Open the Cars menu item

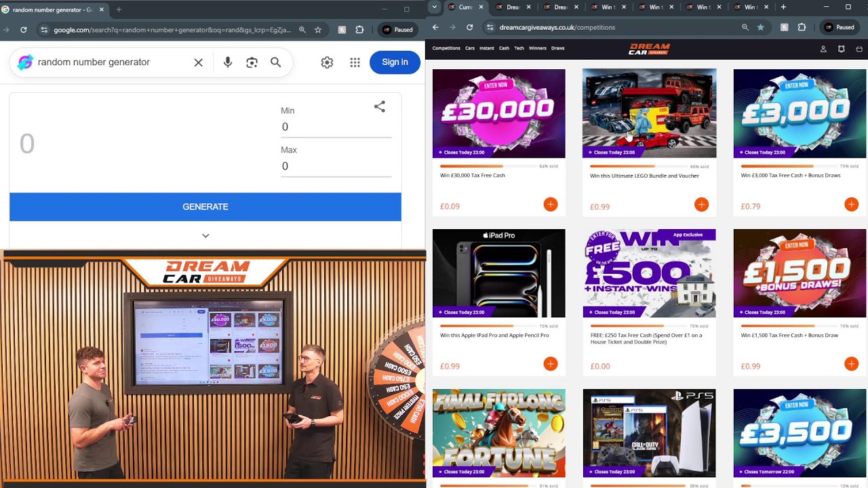pos(470,49)
